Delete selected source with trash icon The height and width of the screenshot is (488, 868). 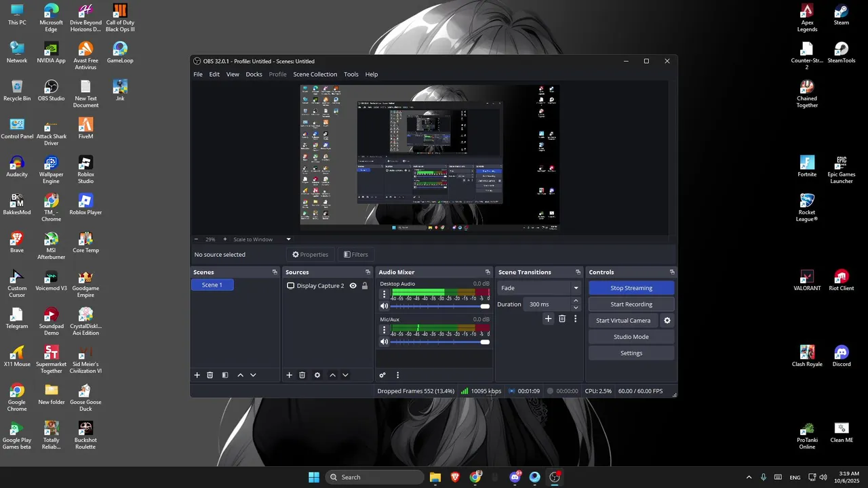pos(302,375)
